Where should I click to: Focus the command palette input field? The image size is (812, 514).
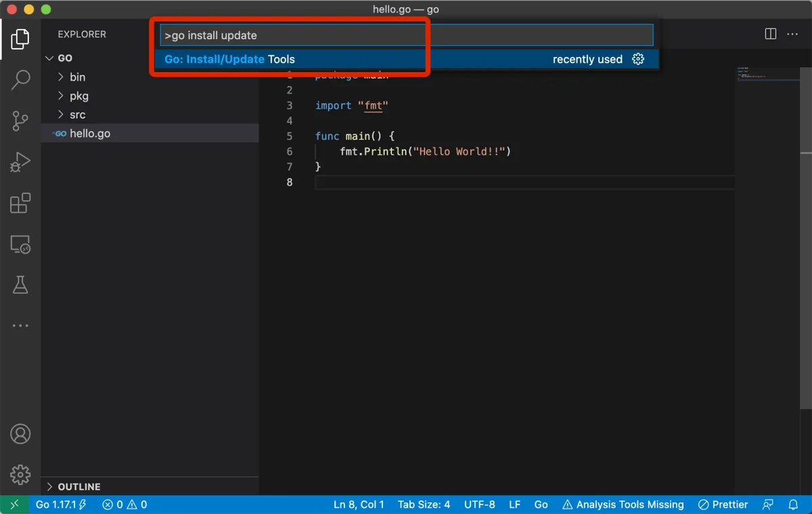[x=407, y=35]
